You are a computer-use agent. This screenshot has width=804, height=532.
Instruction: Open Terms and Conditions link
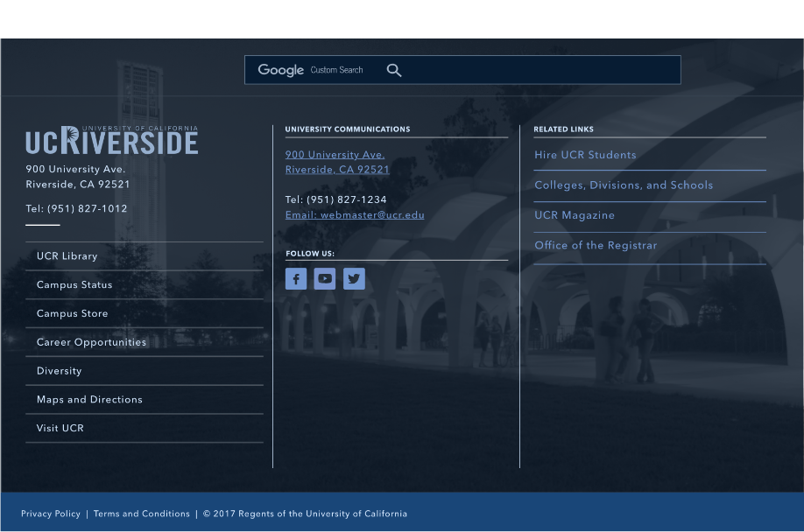(x=142, y=514)
